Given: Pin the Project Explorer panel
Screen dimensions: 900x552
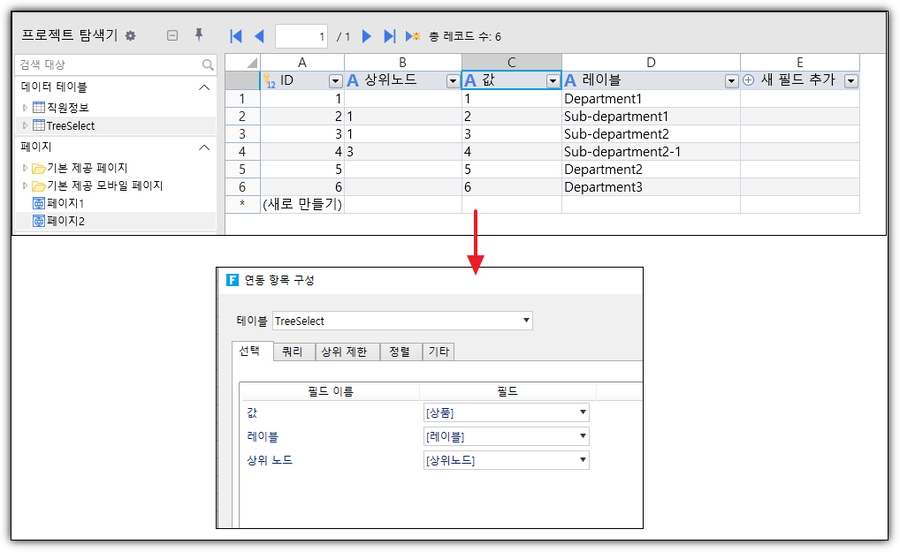Looking at the screenshot, I should [199, 35].
